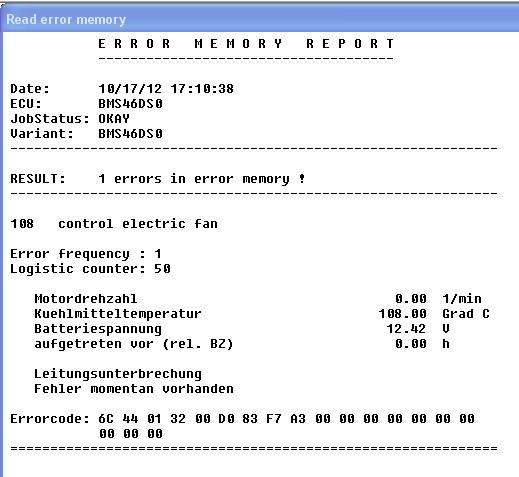Image resolution: width=519 pixels, height=477 pixels.
Task: Click the Logistic counter 50 line
Action: [90, 269]
